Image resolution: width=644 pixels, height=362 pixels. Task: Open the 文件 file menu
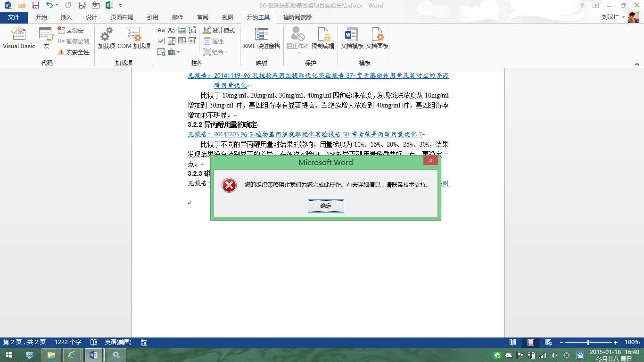pyautogui.click(x=14, y=17)
